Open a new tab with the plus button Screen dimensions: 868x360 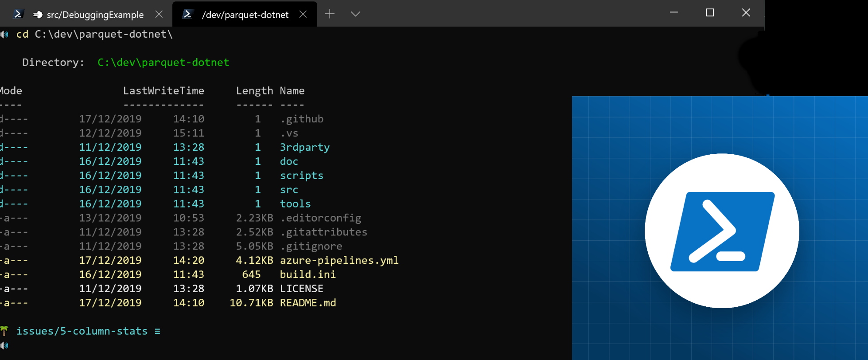pos(330,14)
